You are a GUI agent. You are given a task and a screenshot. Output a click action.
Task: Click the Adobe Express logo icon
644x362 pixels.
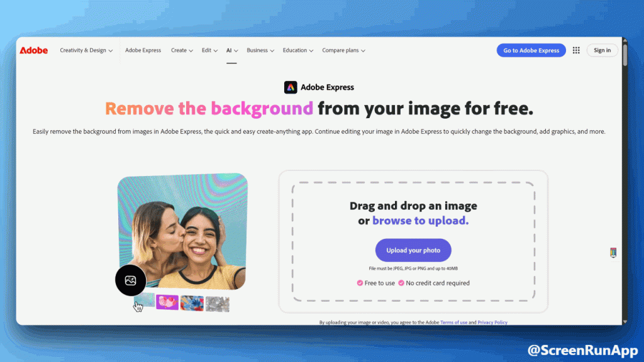291,87
